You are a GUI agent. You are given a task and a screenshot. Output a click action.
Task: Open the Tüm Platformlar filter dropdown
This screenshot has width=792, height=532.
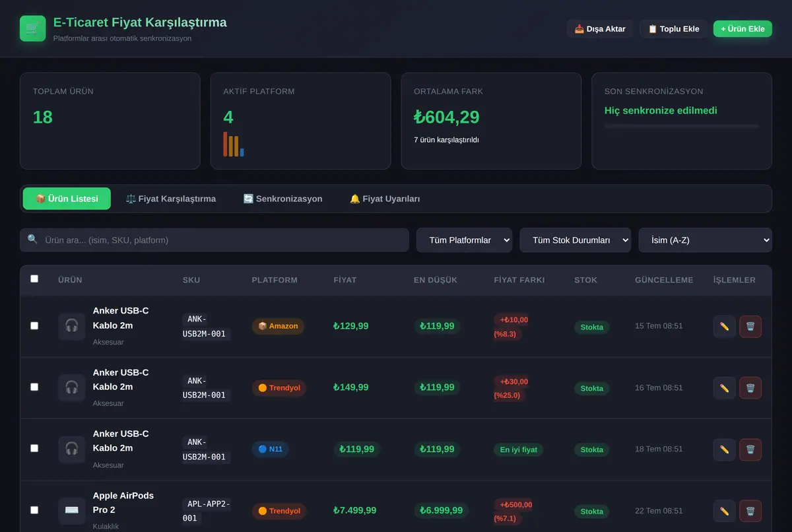[x=464, y=240]
